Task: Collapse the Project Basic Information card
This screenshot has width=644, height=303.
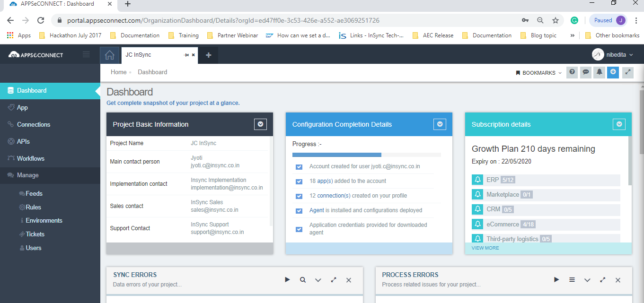Action: (x=260, y=124)
